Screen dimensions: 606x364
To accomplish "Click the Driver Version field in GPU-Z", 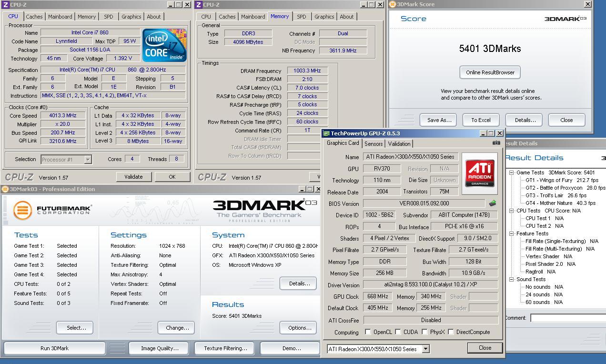I will 430,285.
